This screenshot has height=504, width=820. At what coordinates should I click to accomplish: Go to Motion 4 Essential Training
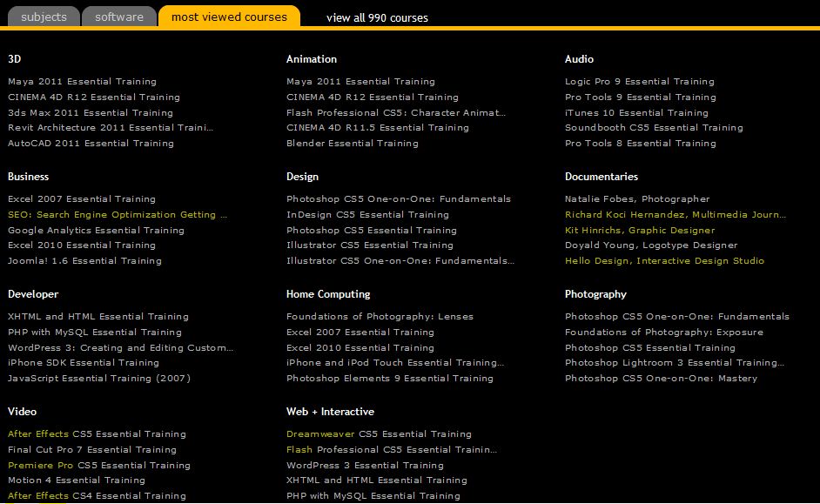[x=77, y=480]
